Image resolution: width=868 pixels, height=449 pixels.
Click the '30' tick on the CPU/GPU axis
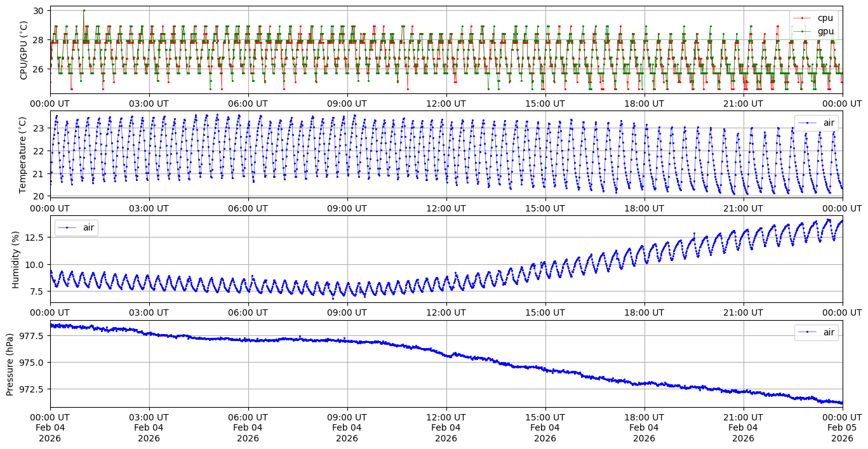(x=38, y=11)
